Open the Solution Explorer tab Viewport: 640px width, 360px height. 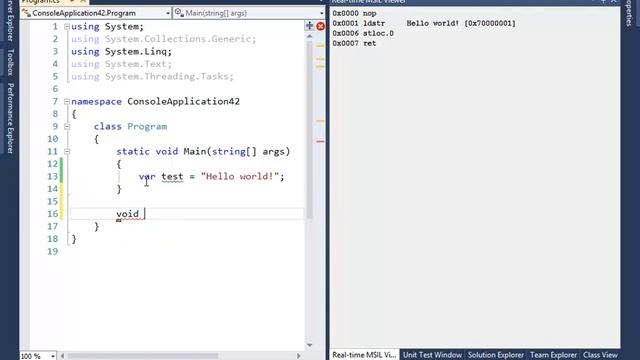pyautogui.click(x=496, y=355)
